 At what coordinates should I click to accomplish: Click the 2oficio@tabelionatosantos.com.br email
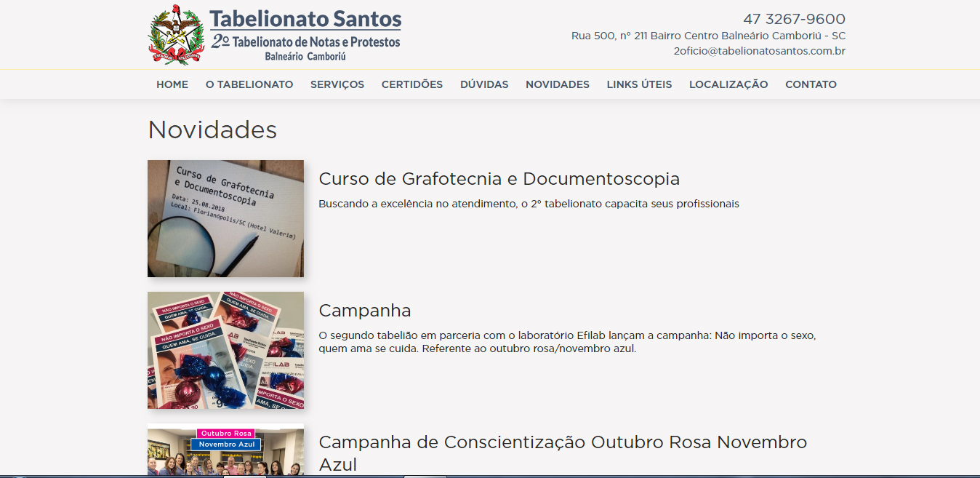pos(759,51)
